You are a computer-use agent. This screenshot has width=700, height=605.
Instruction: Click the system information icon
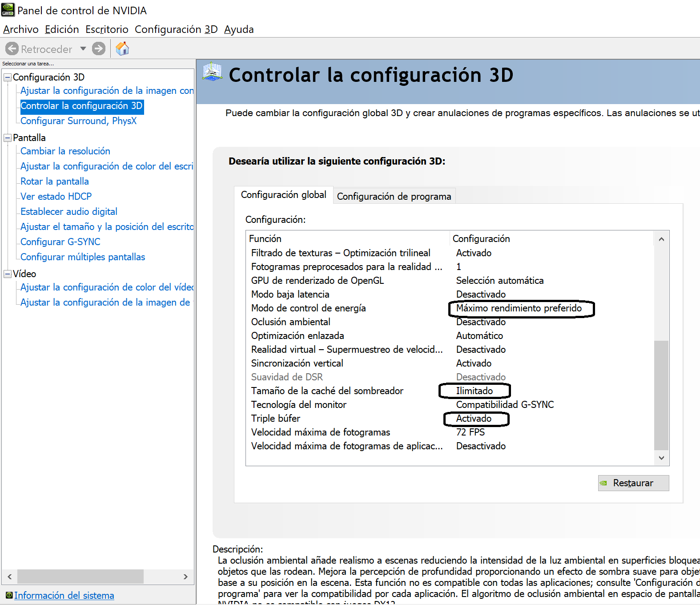9,595
